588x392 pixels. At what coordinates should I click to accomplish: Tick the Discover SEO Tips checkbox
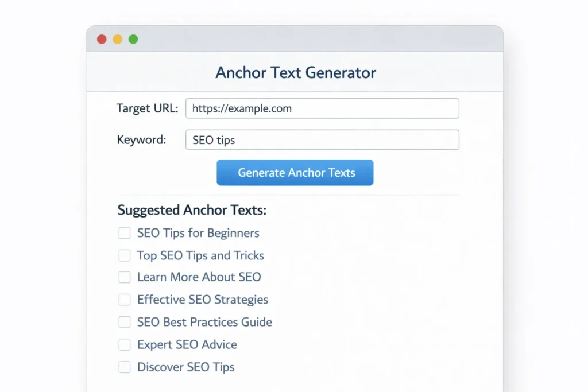pyautogui.click(x=125, y=367)
